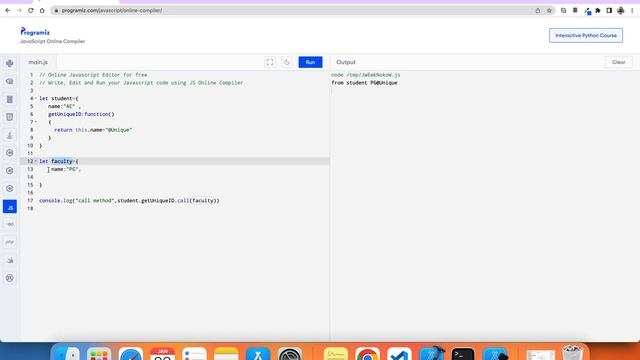
Task: Open the copy-pages extension icon
Action: tap(563, 11)
